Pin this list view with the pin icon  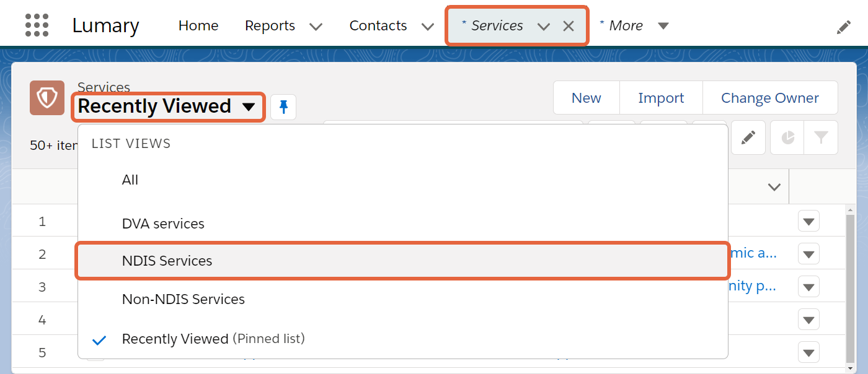coord(283,107)
